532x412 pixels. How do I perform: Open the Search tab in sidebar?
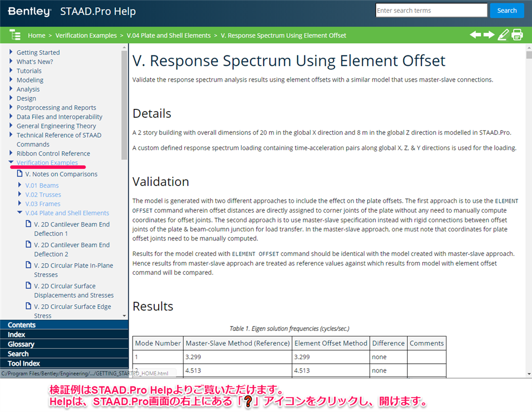pyautogui.click(x=64, y=353)
